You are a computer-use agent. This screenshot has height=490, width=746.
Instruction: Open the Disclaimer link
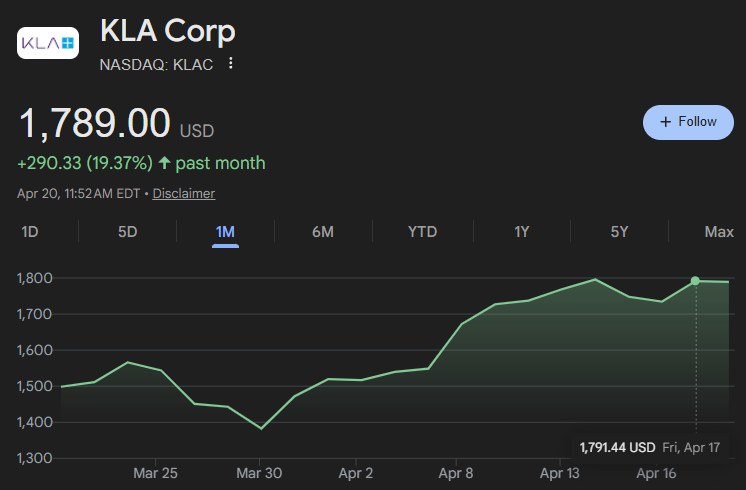(184, 194)
